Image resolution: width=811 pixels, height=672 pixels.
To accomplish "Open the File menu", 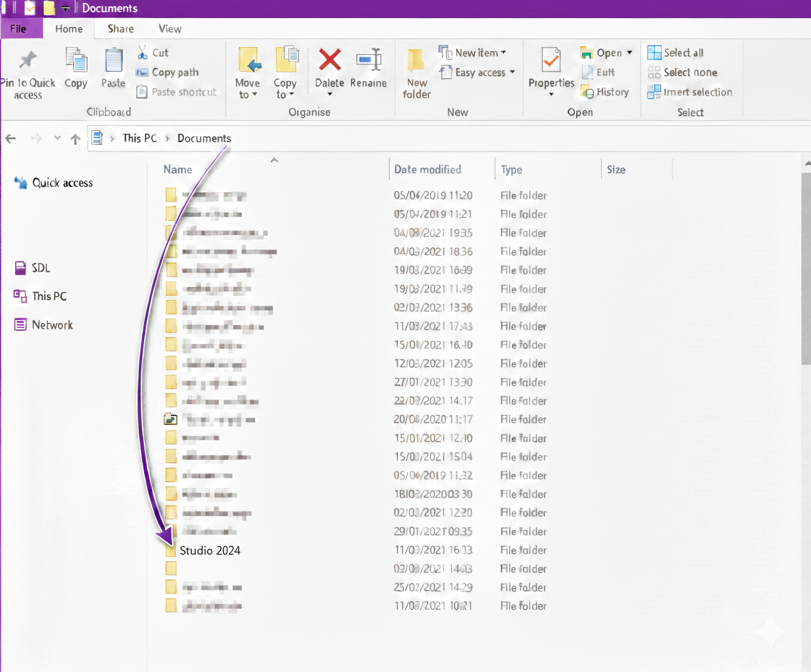I will click(x=18, y=29).
